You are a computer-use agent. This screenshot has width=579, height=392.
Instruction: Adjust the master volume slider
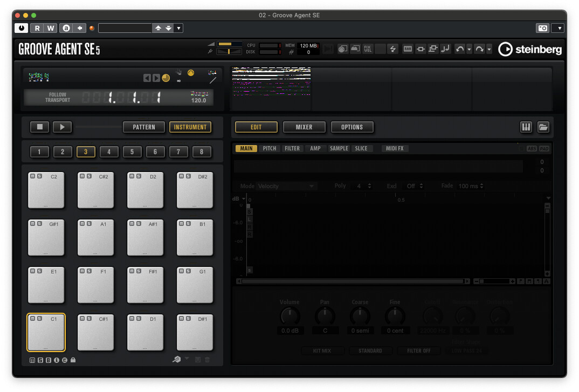pyautogui.click(x=229, y=44)
